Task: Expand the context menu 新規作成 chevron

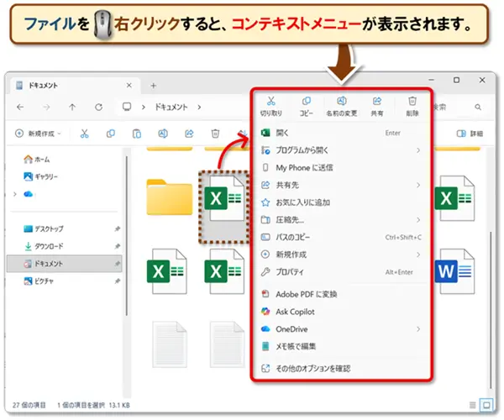Action: pos(418,255)
